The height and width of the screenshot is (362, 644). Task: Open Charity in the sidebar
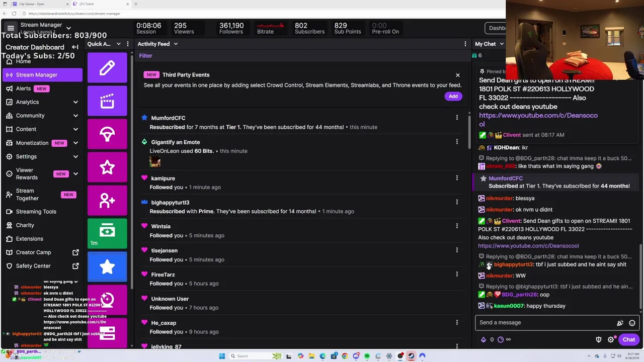coord(25,225)
